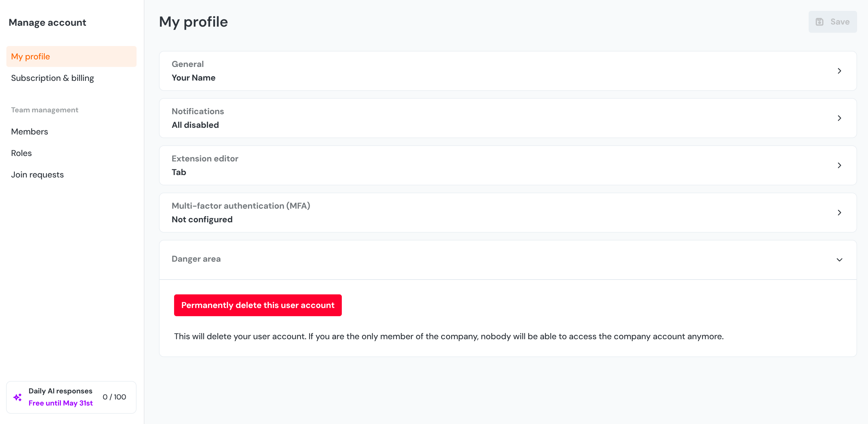Click the Save button with floppy icon
Viewport: 868px width, 424px height.
(x=832, y=22)
